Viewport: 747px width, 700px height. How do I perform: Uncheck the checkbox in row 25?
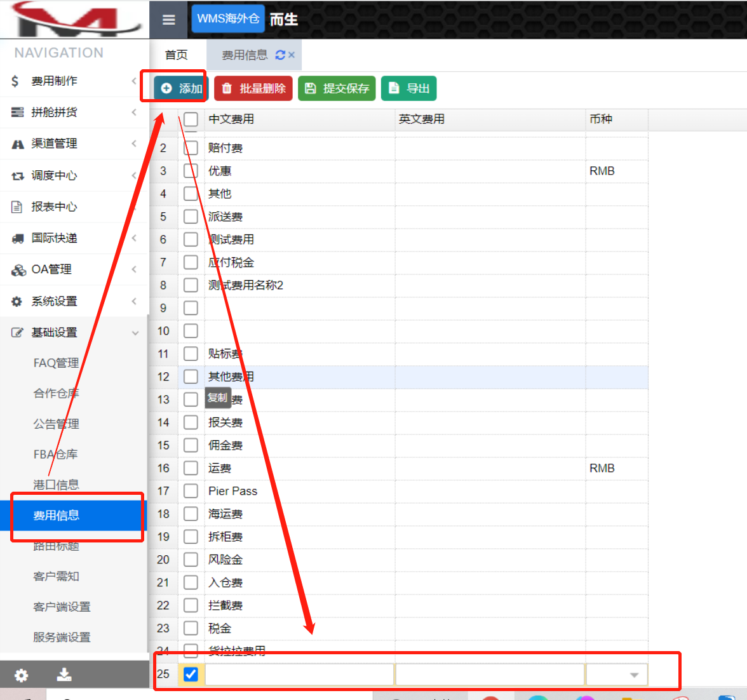[x=191, y=674]
